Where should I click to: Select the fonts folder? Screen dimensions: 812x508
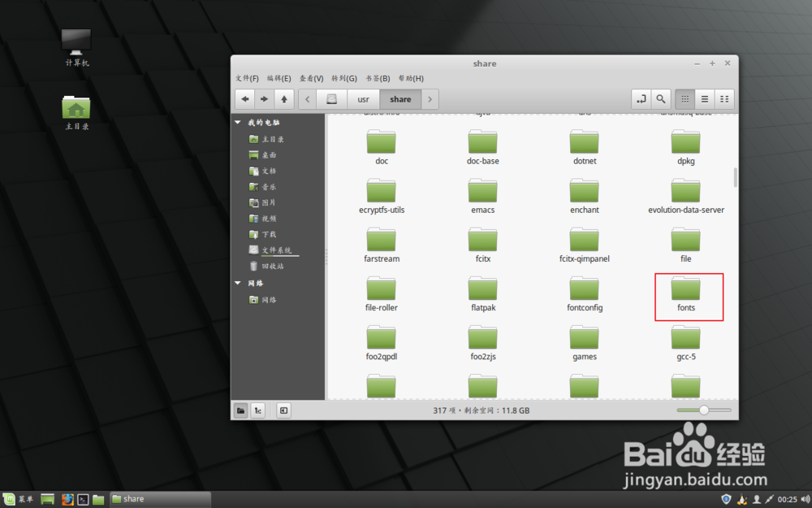685,293
